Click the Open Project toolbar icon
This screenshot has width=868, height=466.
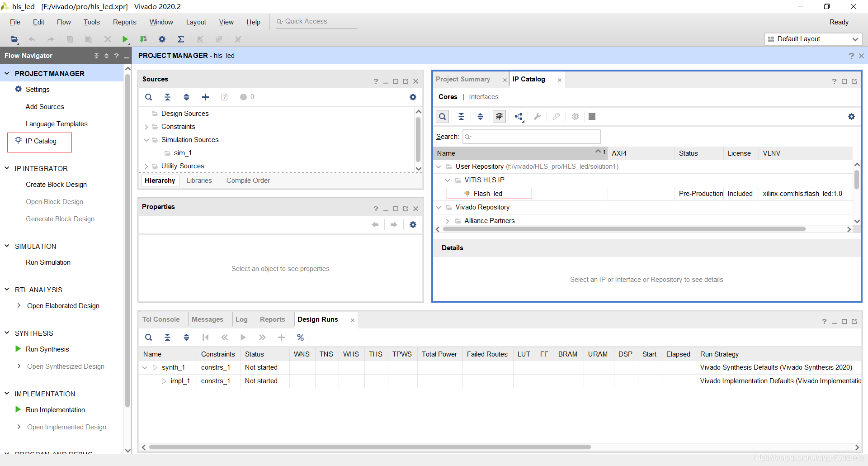click(x=14, y=39)
